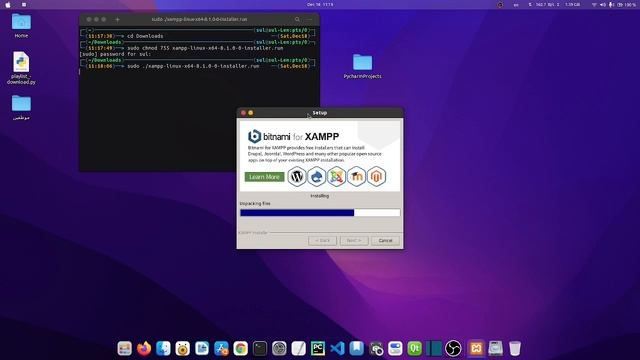Launch Firefox from the dock
This screenshot has height=360, width=640.
(x=144, y=349)
